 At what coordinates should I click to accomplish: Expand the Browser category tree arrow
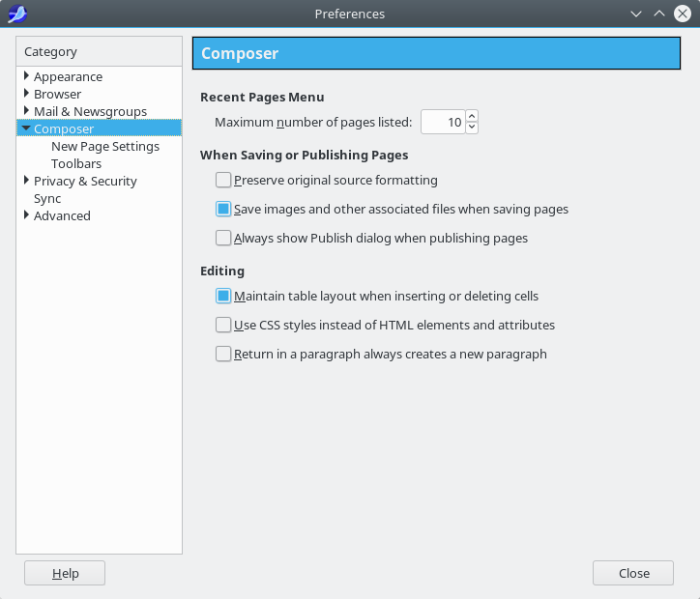[x=26, y=94]
